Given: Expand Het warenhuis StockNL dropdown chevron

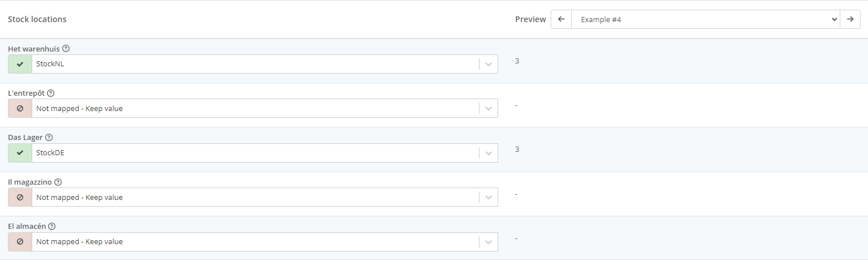Looking at the screenshot, I should 489,64.
